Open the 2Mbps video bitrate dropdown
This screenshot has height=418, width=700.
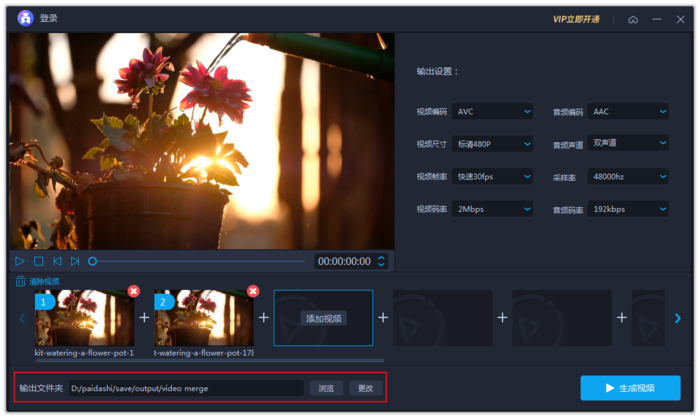(x=492, y=209)
